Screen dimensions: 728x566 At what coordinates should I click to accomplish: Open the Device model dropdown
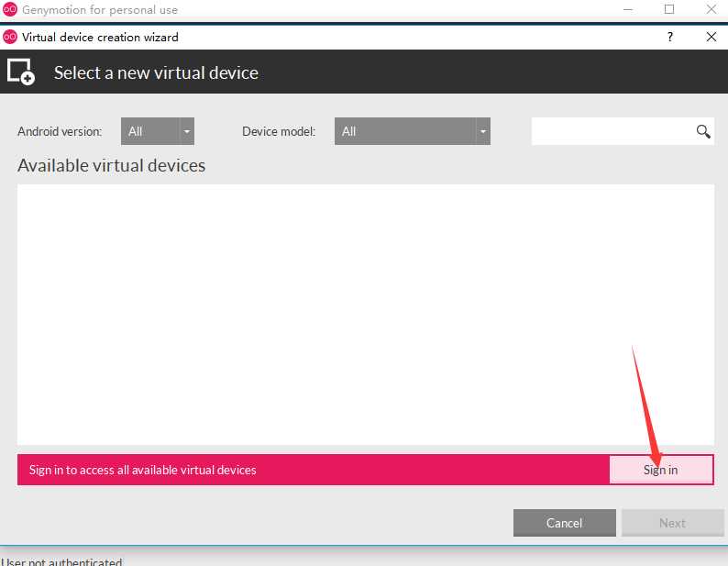(x=413, y=131)
